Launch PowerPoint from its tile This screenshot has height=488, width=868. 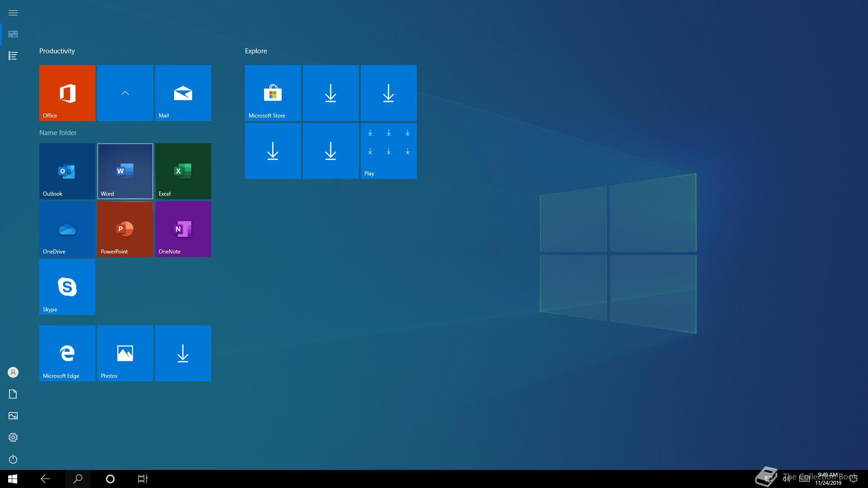pos(125,229)
